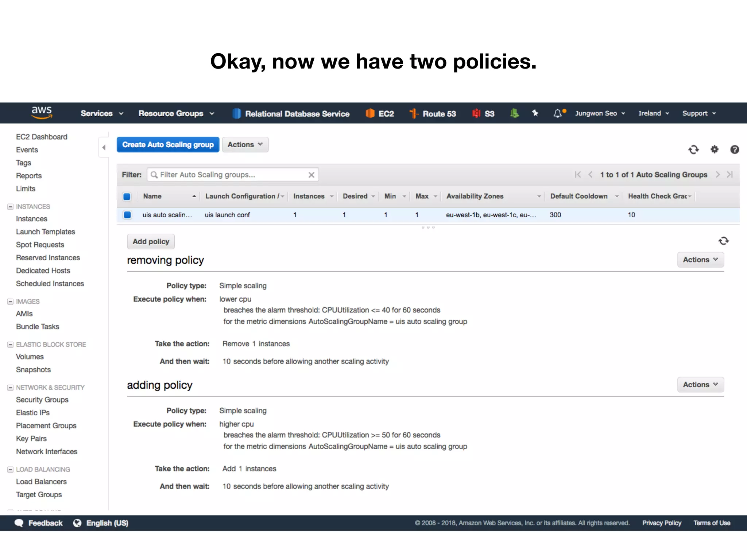
Task: Collapse the LOAD BALANCING section
Action: [x=10, y=470]
